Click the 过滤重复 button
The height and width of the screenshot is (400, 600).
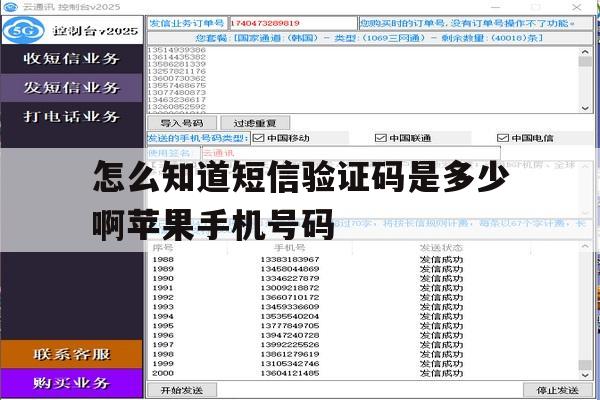pyautogui.click(x=255, y=123)
